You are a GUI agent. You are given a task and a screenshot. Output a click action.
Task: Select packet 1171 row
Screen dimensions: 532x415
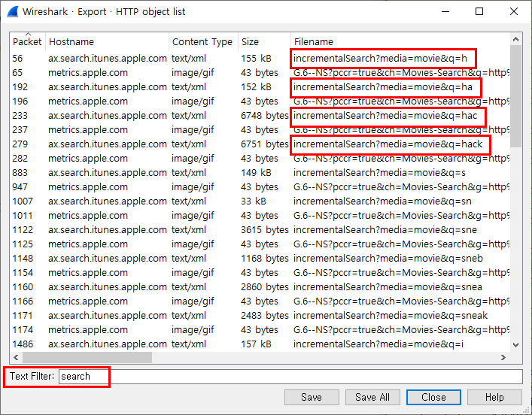(260, 315)
